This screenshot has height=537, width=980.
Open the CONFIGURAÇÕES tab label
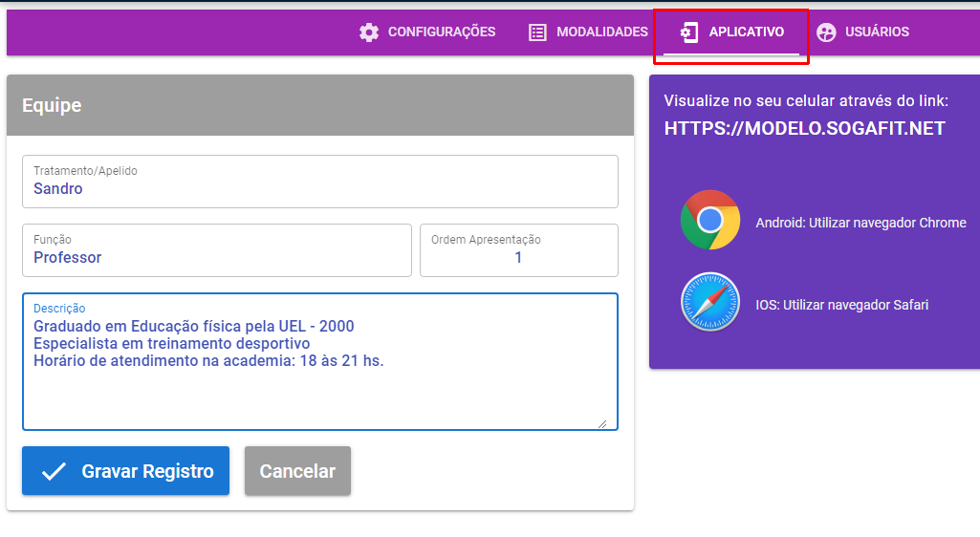click(x=441, y=32)
